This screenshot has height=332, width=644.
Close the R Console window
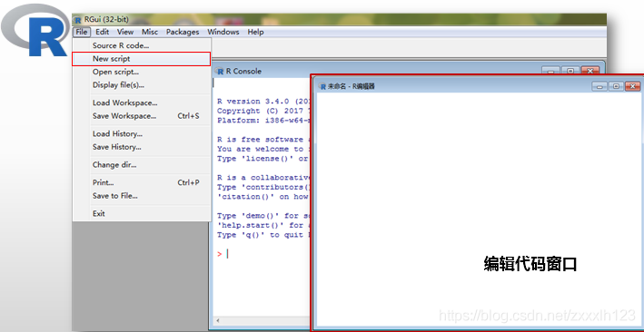pyautogui.click(x=590, y=71)
